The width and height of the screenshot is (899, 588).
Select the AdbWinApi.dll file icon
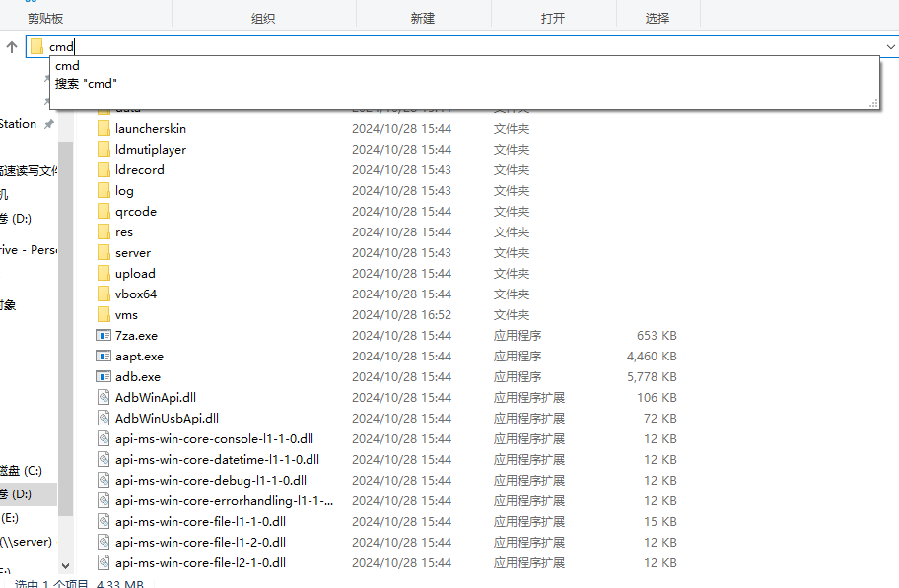(x=104, y=398)
